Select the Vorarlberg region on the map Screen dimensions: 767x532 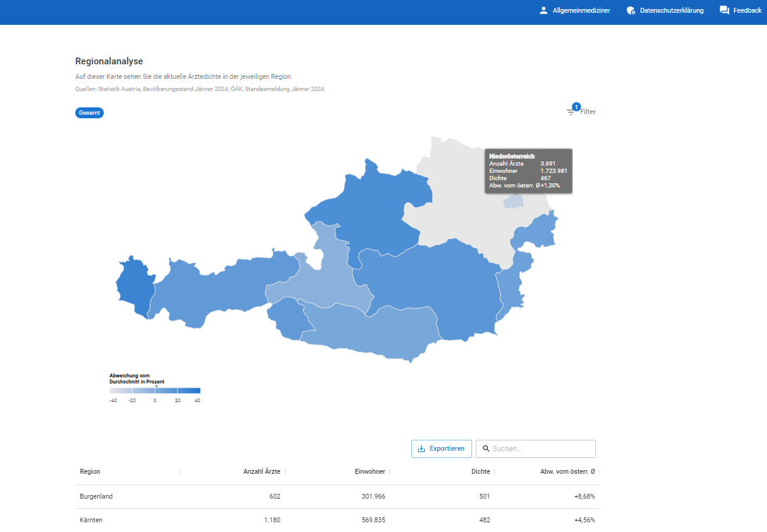132,286
